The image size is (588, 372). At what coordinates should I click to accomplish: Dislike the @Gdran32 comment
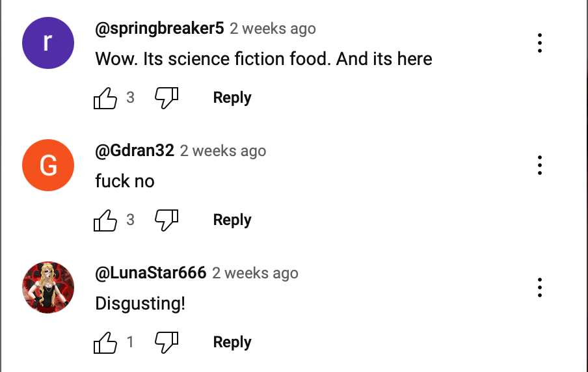[x=167, y=220]
